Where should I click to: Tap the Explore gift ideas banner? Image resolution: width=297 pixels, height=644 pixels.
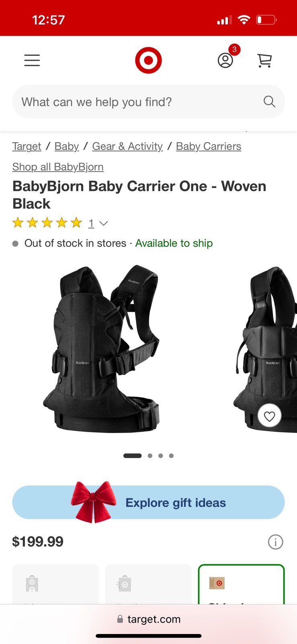tap(148, 502)
